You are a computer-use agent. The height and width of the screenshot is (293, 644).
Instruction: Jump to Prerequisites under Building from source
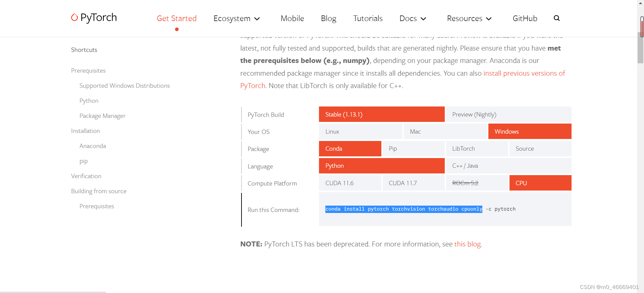click(x=97, y=206)
